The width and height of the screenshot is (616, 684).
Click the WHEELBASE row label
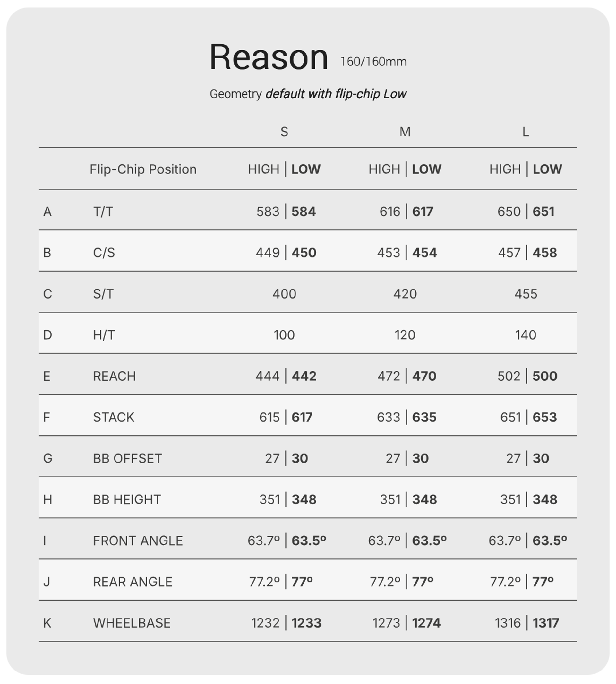tap(132, 623)
